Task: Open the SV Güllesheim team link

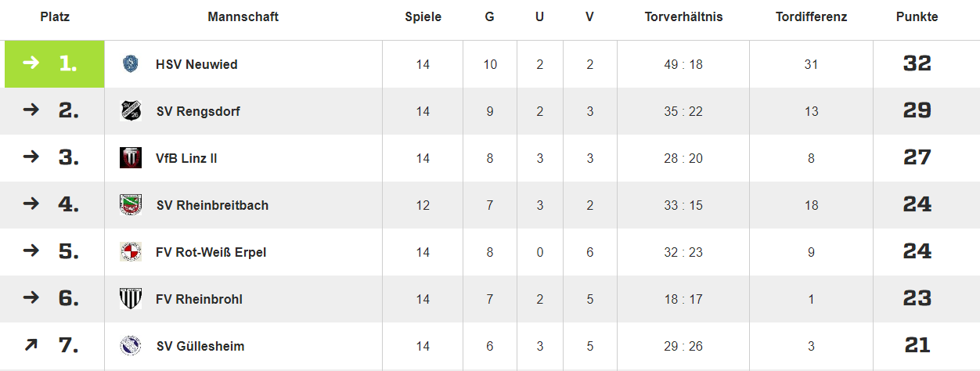Action: tap(200, 346)
